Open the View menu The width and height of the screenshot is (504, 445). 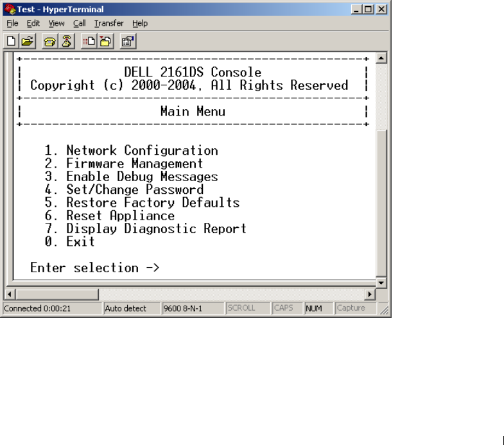(x=56, y=24)
